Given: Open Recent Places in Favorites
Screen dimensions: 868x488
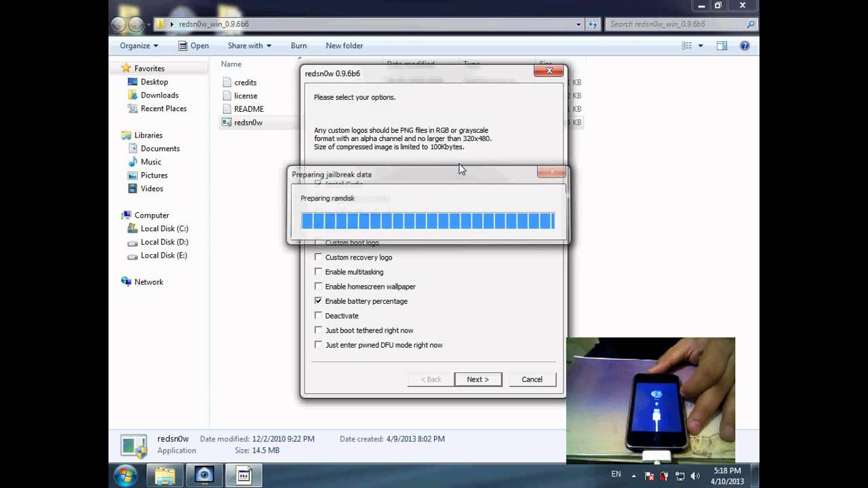Looking at the screenshot, I should (x=163, y=108).
